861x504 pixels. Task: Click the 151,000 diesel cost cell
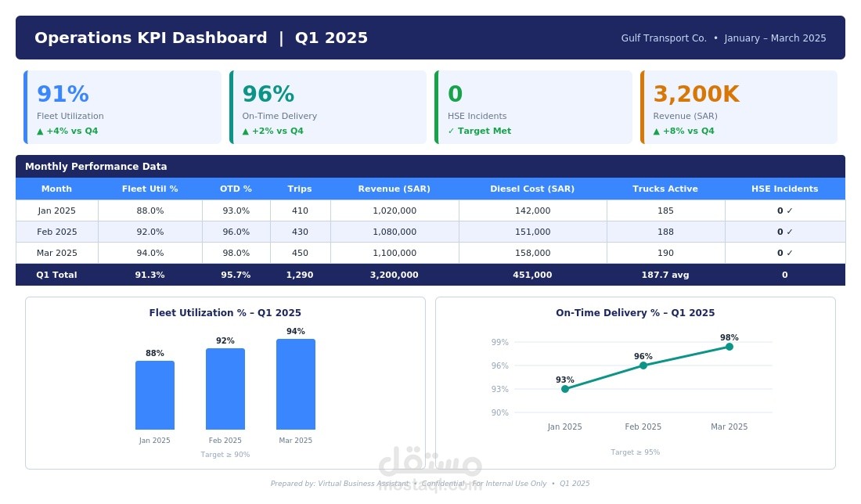532,232
